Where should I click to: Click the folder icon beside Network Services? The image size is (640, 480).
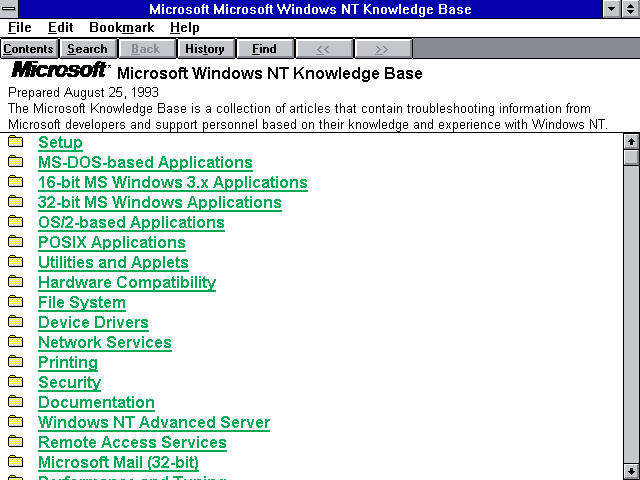16,341
